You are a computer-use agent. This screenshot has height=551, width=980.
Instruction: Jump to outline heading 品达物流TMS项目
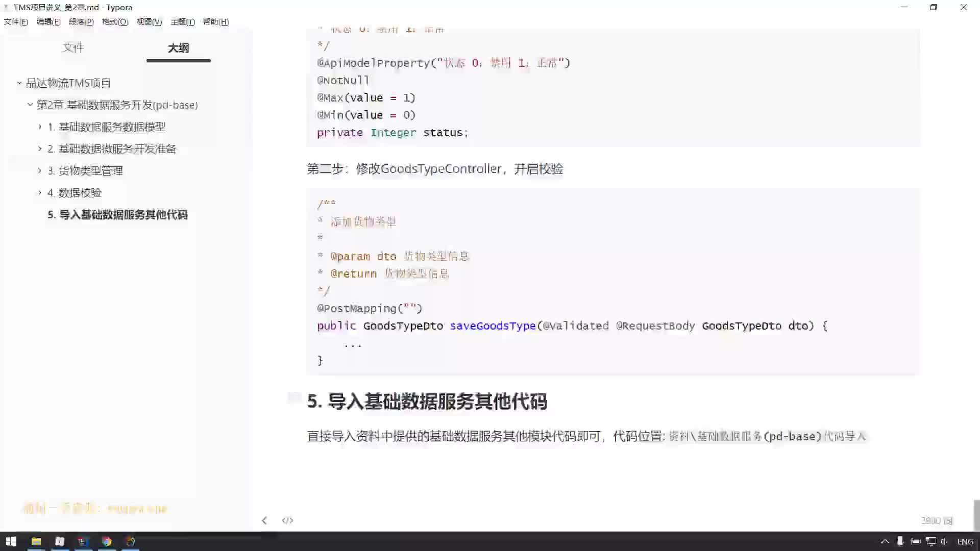(x=68, y=83)
